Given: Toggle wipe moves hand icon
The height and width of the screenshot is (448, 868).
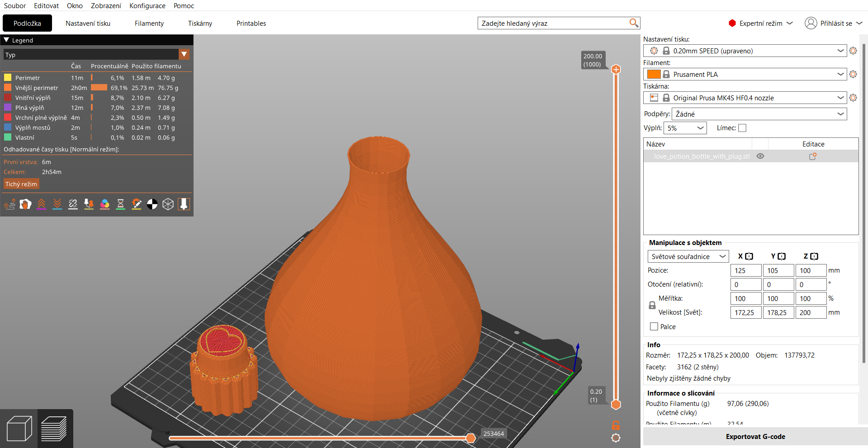Looking at the screenshot, I should (26, 204).
